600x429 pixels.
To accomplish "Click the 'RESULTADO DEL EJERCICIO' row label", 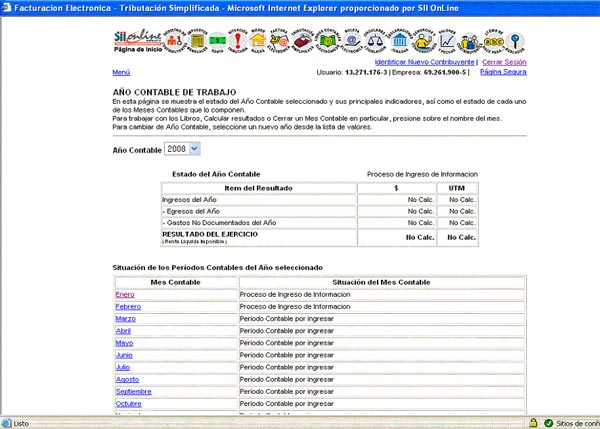I will 210,234.
